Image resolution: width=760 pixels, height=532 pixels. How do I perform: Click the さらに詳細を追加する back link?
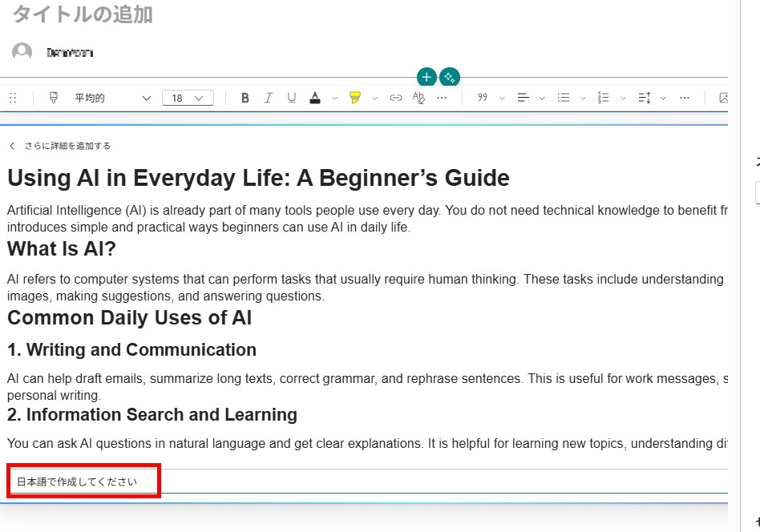tap(68, 146)
